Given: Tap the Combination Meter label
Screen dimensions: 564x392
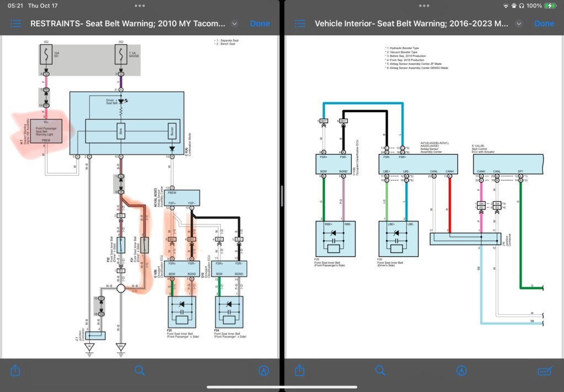Looking at the screenshot, I should [x=188, y=144].
